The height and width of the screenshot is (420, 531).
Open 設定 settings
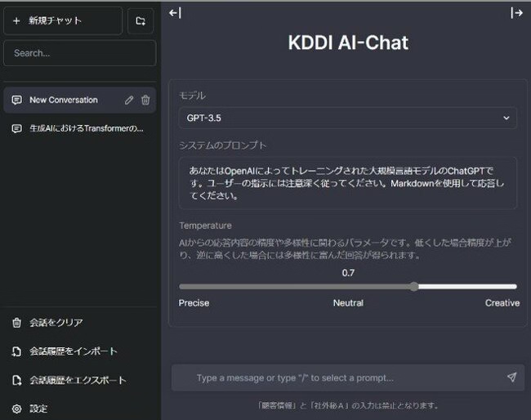click(38, 409)
